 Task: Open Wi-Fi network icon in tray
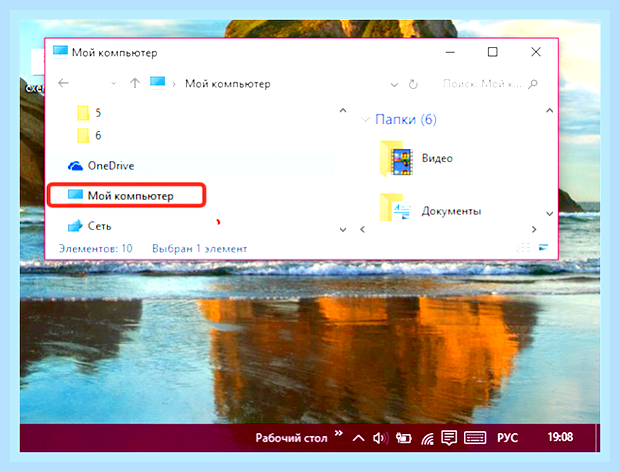pos(427,438)
